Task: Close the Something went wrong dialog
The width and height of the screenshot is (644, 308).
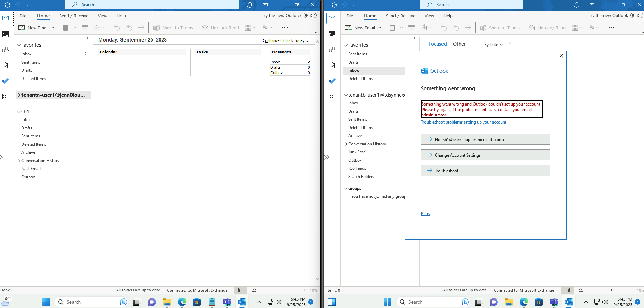Action: (561, 56)
